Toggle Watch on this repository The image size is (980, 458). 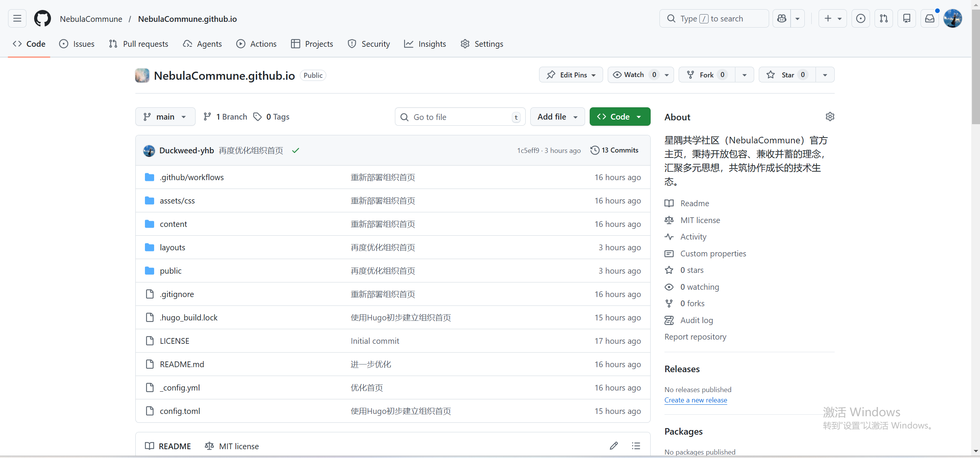pyautogui.click(x=633, y=75)
